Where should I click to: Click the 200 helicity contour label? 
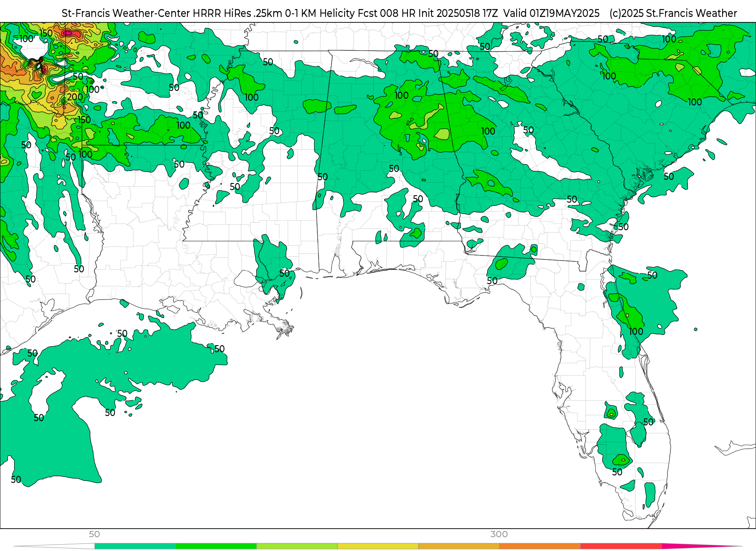click(x=75, y=97)
